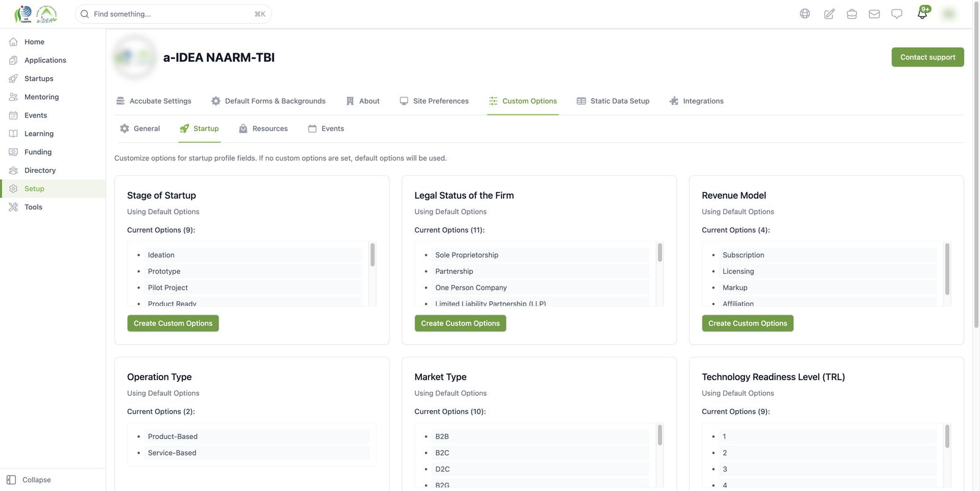Viewport: 980px width, 491px height.
Task: Click the Funding sidebar icon
Action: tap(13, 152)
